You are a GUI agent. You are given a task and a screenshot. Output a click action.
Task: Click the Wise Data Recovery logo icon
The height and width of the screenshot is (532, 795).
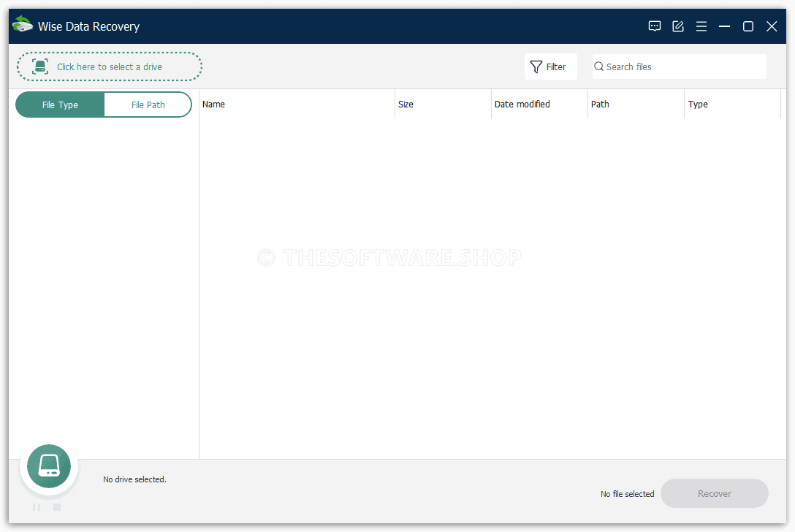click(23, 25)
